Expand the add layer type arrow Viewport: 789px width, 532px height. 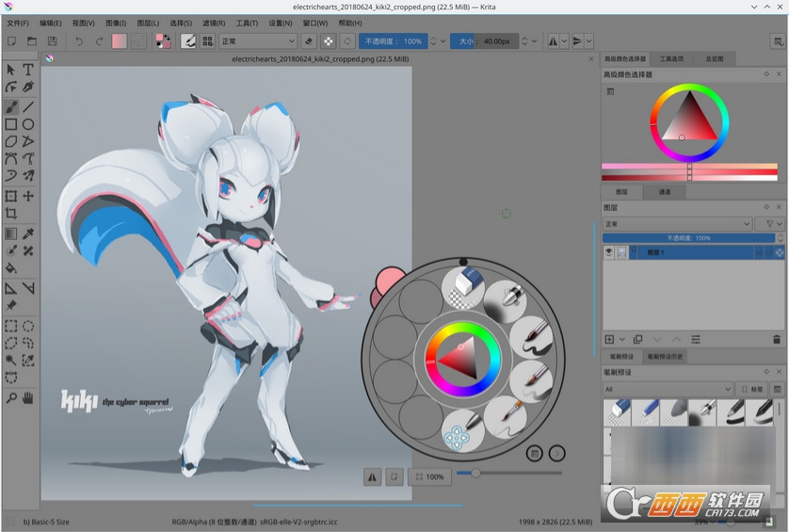tap(622, 340)
